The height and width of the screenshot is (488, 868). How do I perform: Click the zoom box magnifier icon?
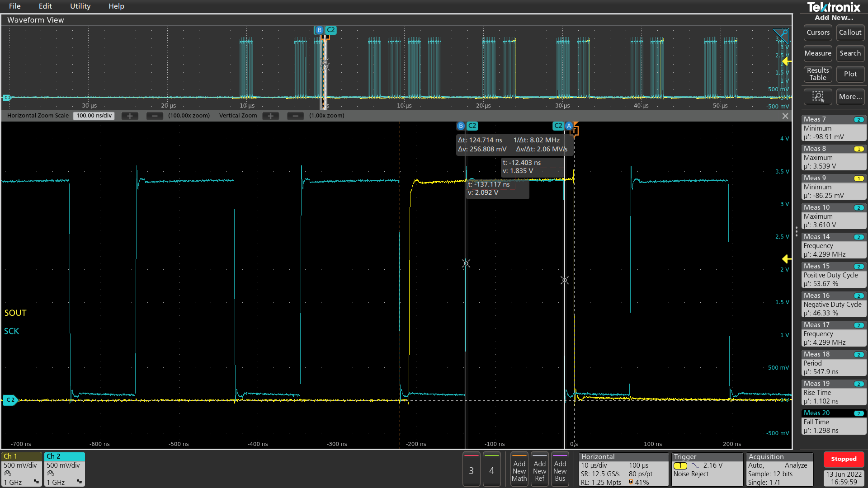pyautogui.click(x=818, y=96)
